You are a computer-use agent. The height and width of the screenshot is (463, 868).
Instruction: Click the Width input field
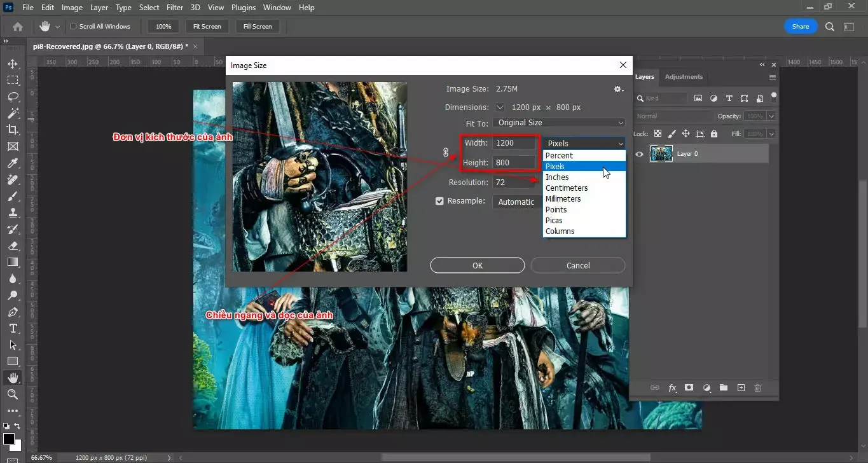[x=514, y=142]
